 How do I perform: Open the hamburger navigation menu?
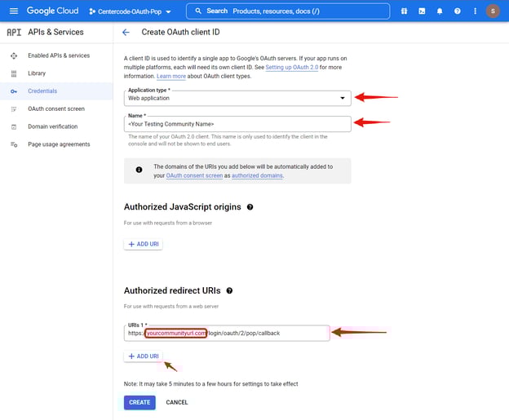click(x=13, y=11)
